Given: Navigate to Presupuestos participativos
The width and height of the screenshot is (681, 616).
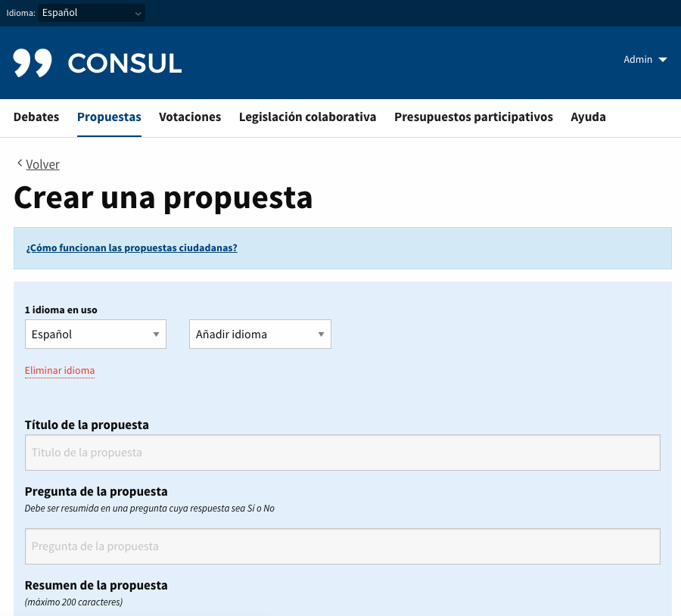Looking at the screenshot, I should [x=473, y=117].
